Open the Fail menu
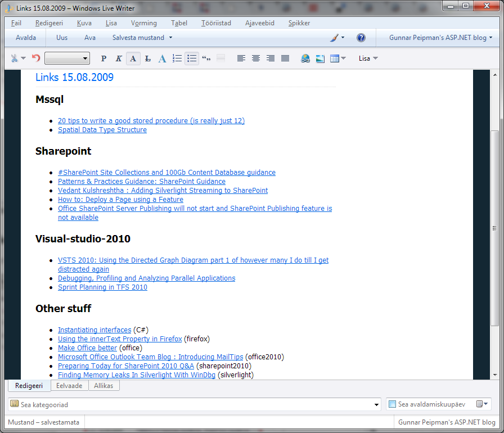 tap(16, 23)
